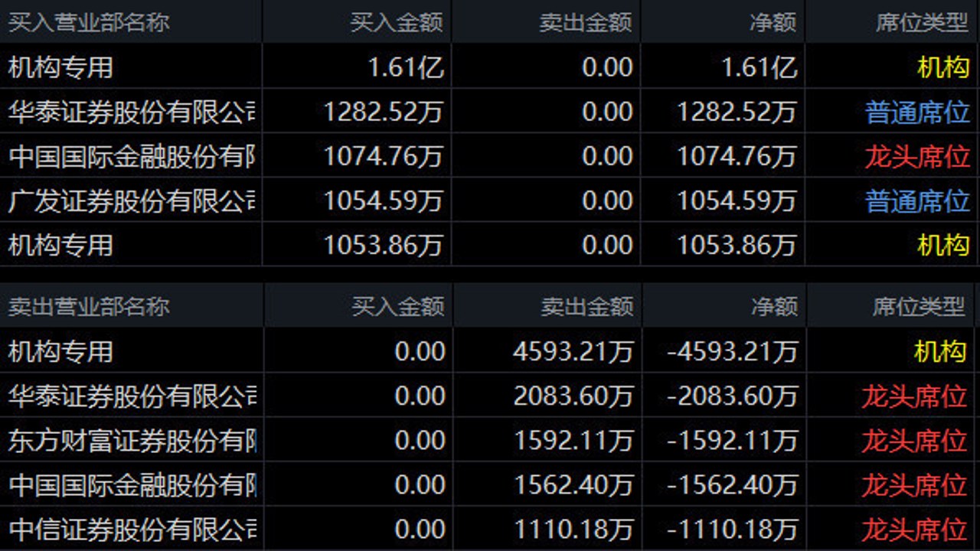Screen dimensions: 980x551
Task: Select 中信证券股份有限公司 sell row
Action: point(490,529)
